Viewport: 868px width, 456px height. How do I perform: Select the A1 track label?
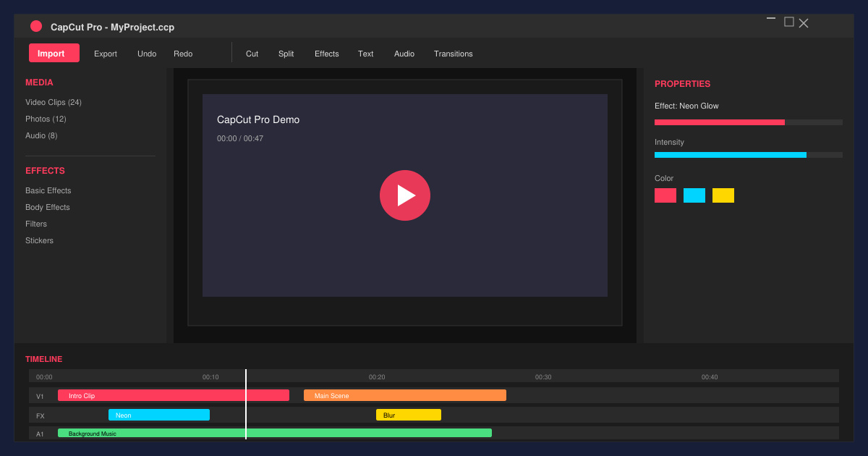click(x=40, y=434)
